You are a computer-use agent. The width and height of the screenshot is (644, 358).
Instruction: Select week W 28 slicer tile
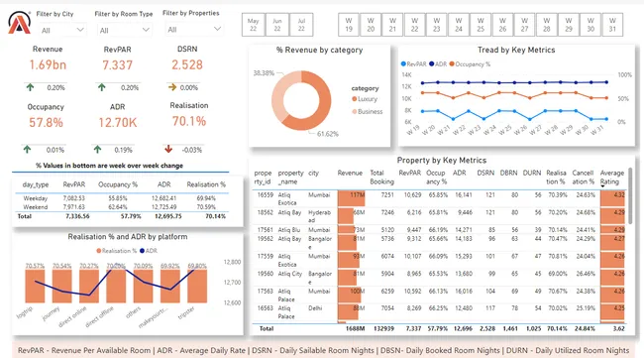[x=547, y=25]
